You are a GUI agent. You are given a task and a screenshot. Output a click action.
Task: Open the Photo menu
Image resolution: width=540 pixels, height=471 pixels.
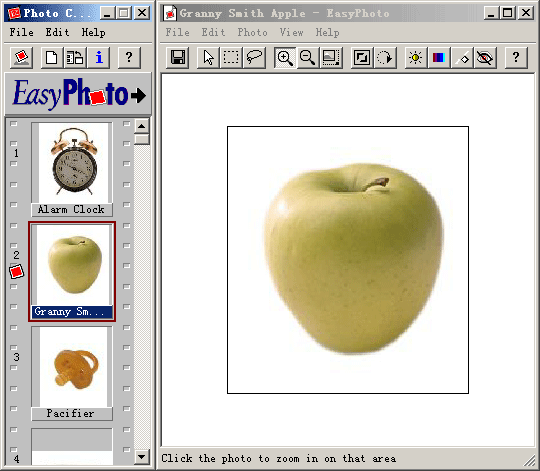pos(252,32)
